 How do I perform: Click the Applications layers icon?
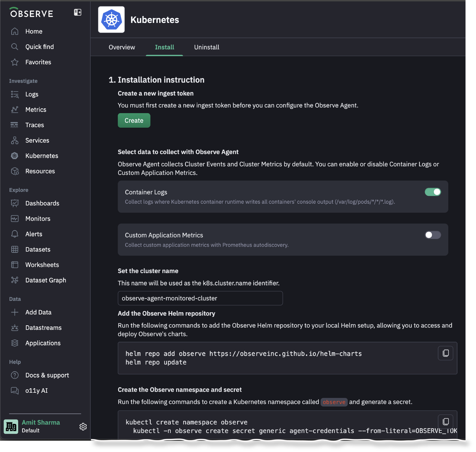(x=15, y=343)
